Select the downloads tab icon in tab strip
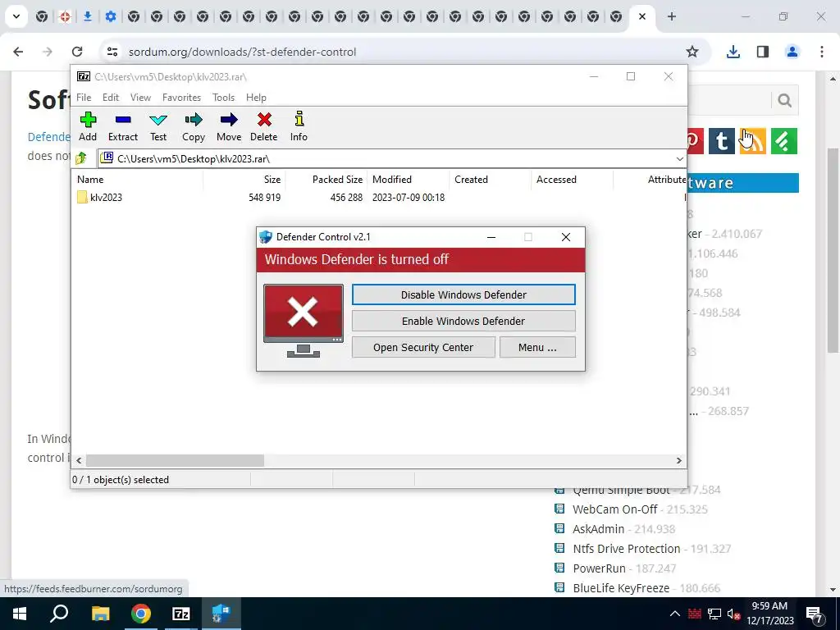Viewport: 840px width, 630px height. pyautogui.click(x=87, y=16)
